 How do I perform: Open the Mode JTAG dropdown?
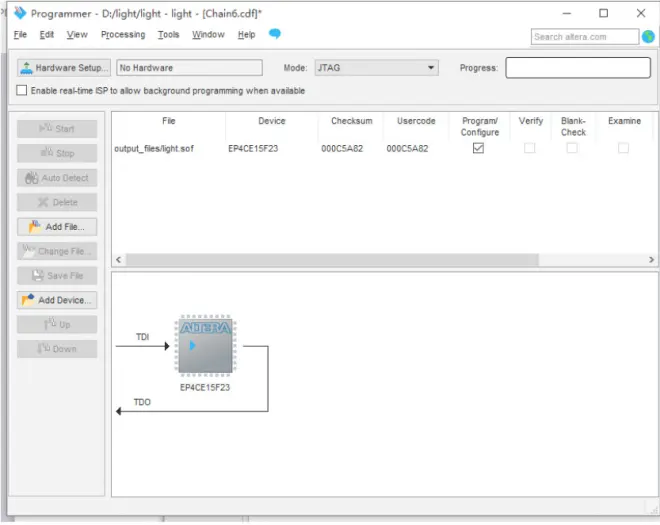coord(376,68)
